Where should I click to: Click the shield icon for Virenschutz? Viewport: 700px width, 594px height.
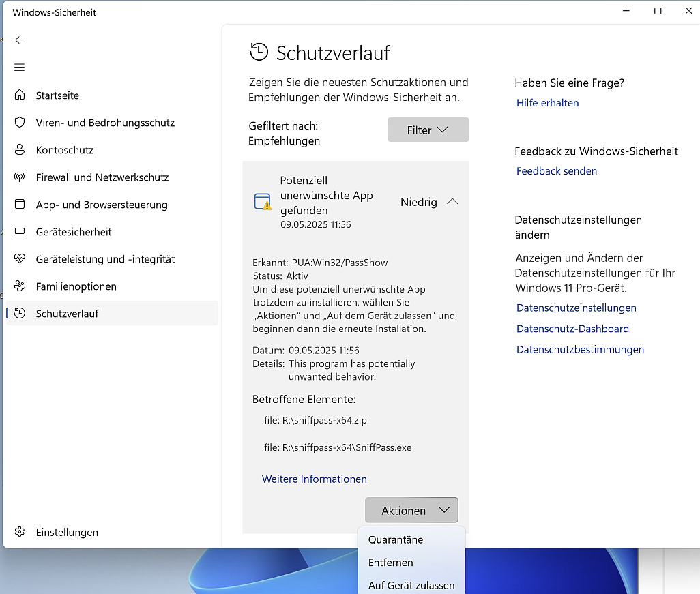(x=20, y=122)
